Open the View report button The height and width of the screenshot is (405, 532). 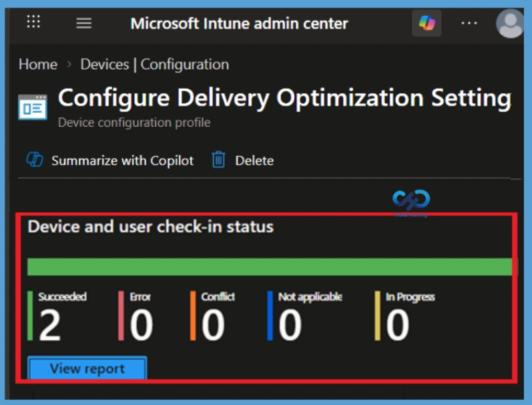coord(87,368)
